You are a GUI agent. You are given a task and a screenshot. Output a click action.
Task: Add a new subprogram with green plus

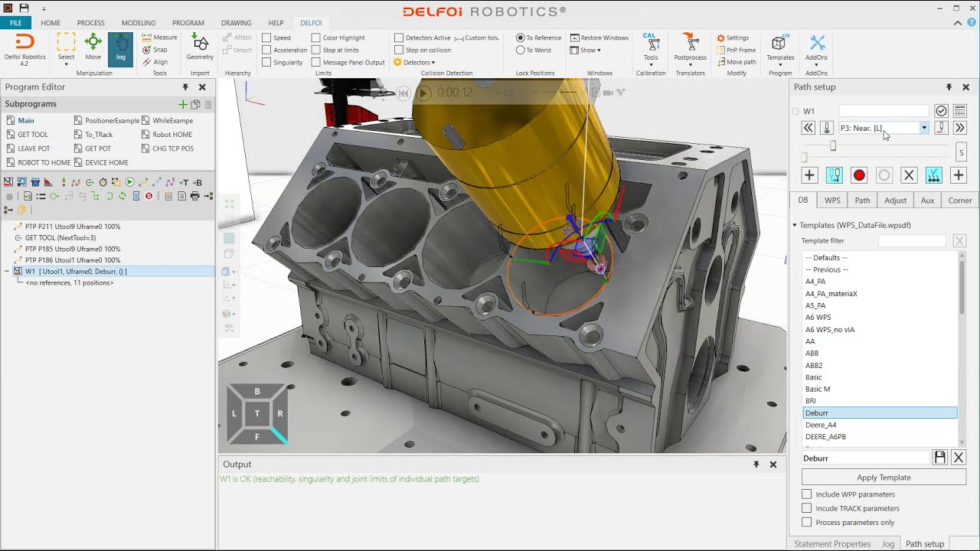[x=182, y=104]
